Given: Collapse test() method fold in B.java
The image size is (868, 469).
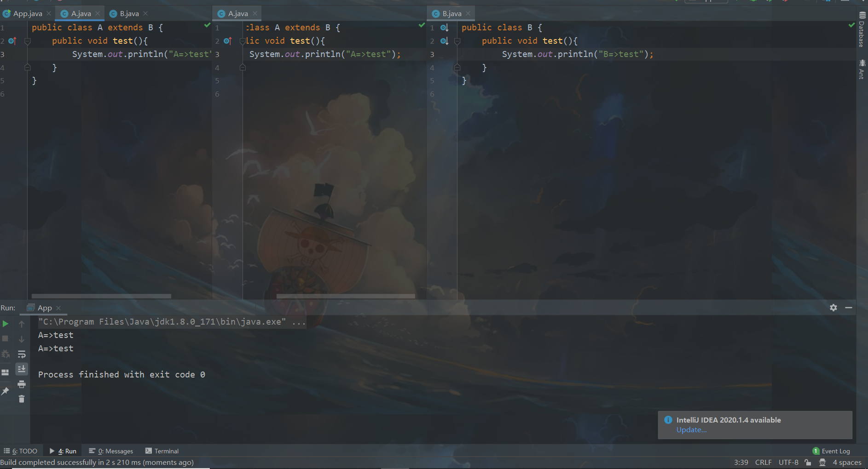Looking at the screenshot, I should [457, 41].
